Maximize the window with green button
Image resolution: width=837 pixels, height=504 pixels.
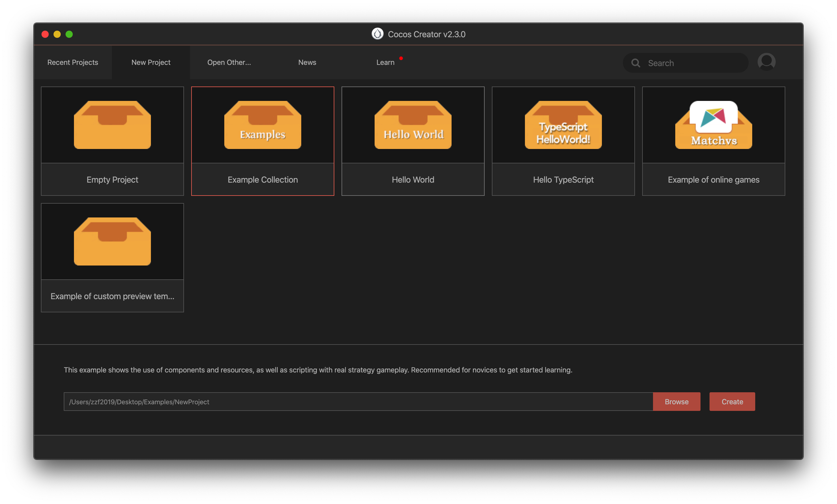point(69,34)
